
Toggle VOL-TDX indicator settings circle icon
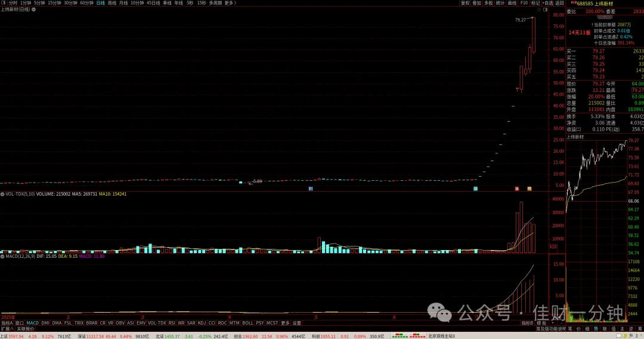tap(2, 194)
